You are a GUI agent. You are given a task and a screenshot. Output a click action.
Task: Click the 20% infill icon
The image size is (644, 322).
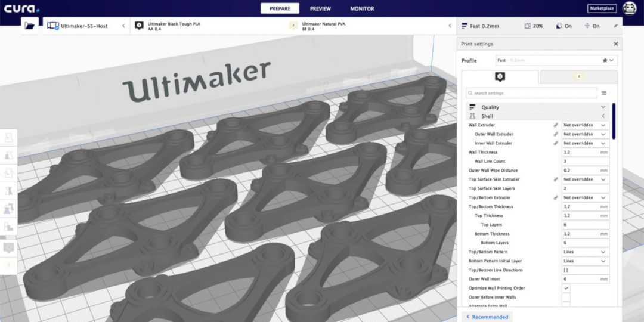[x=527, y=26]
